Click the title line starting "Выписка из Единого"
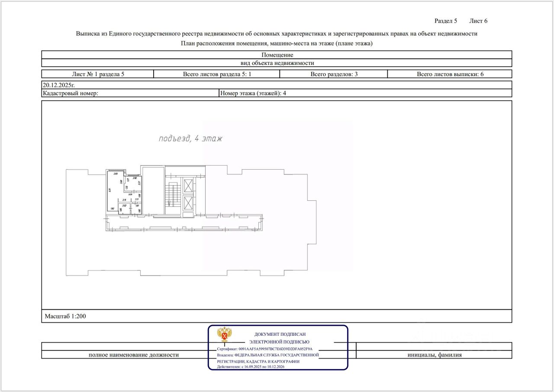Screen dimensions: 554x392 pyautogui.click(x=277, y=33)
